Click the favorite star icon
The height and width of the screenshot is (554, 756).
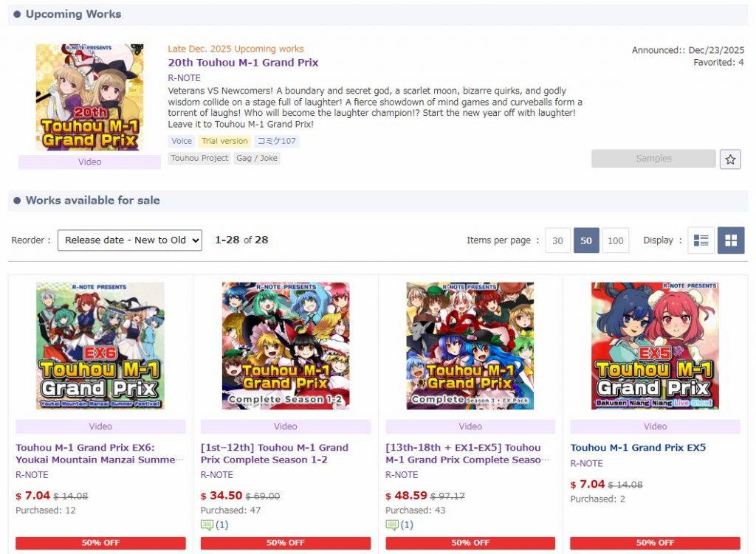point(730,159)
